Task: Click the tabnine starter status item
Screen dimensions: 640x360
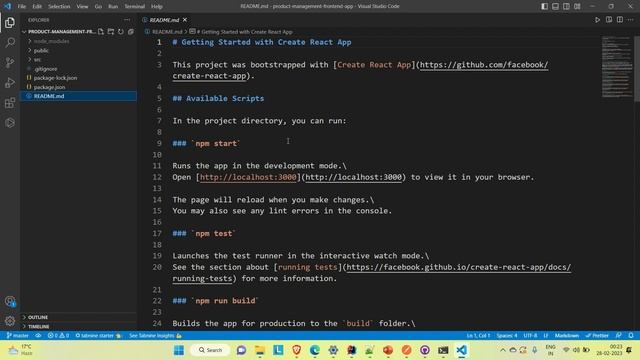Action: (x=98, y=336)
